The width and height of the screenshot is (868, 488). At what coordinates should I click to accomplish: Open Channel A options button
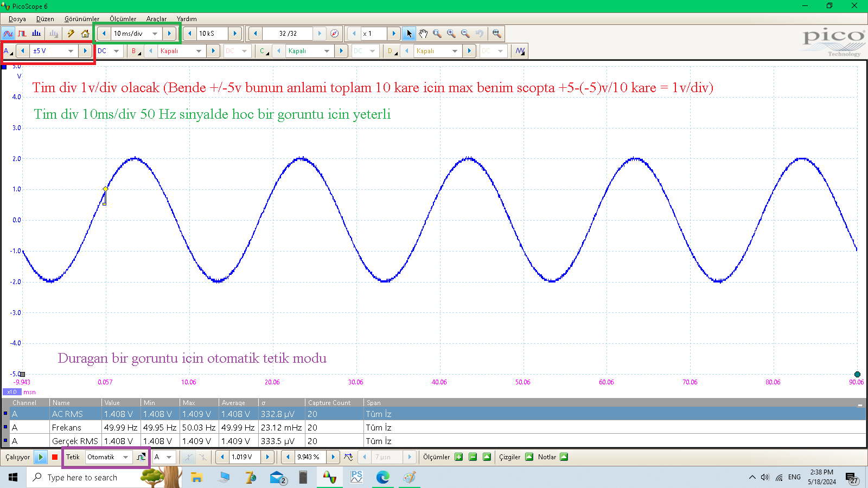pos(8,51)
